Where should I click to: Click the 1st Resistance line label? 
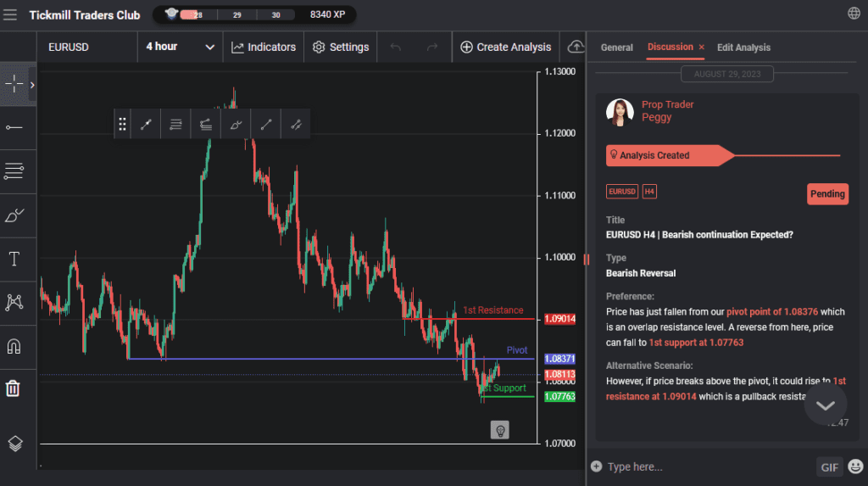coord(492,310)
